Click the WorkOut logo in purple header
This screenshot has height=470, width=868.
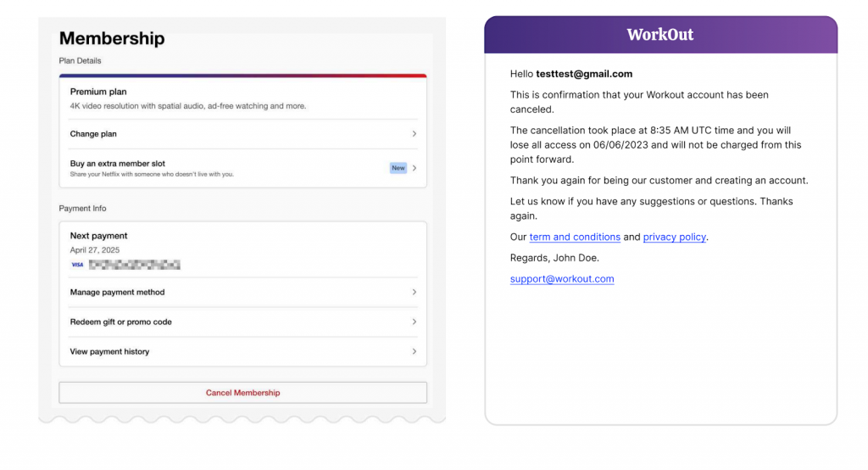coord(659,35)
